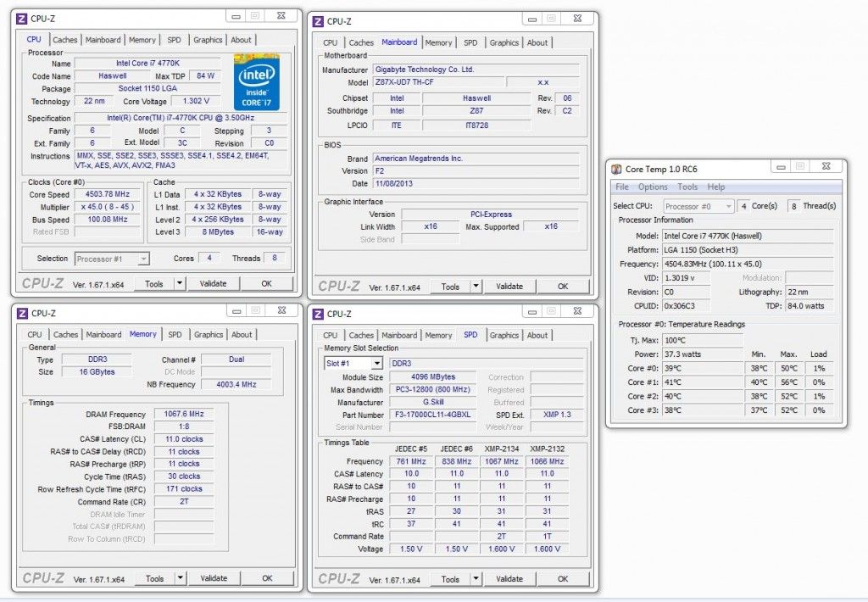Click the Intel Inside Core i7 logo

point(256,82)
